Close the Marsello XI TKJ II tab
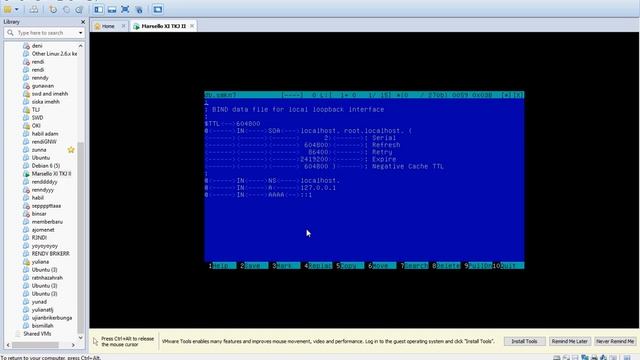 192,26
